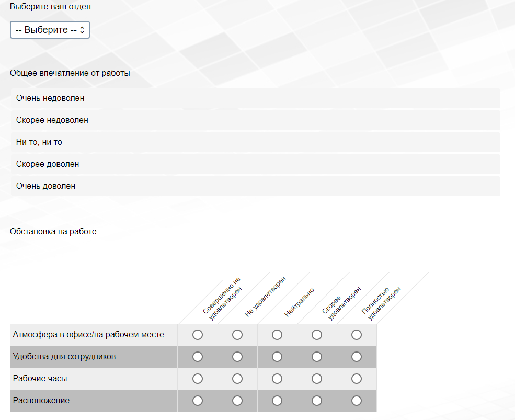This screenshot has width=515, height=420.
Task: Rate 'Удобства для сотрудников' as 'Полностью удовлетворен'
Action: [357, 357]
